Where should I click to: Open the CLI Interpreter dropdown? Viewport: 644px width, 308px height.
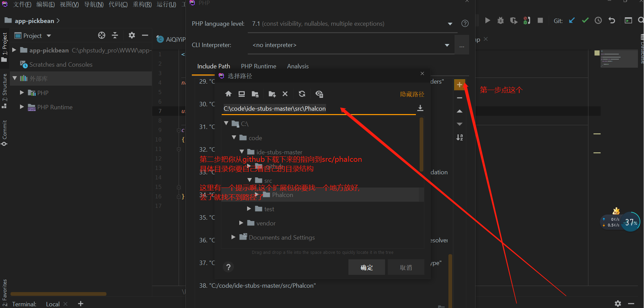coord(447,45)
